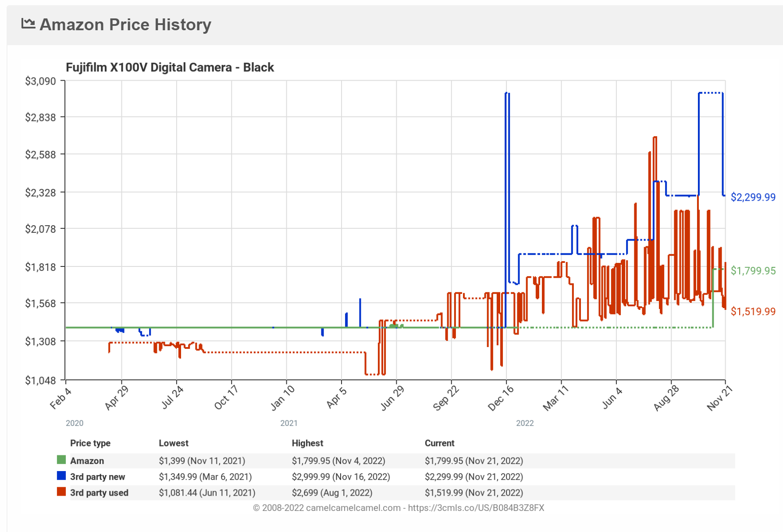
Task: Click the Dec 16 date axis marker
Action: [501, 398]
